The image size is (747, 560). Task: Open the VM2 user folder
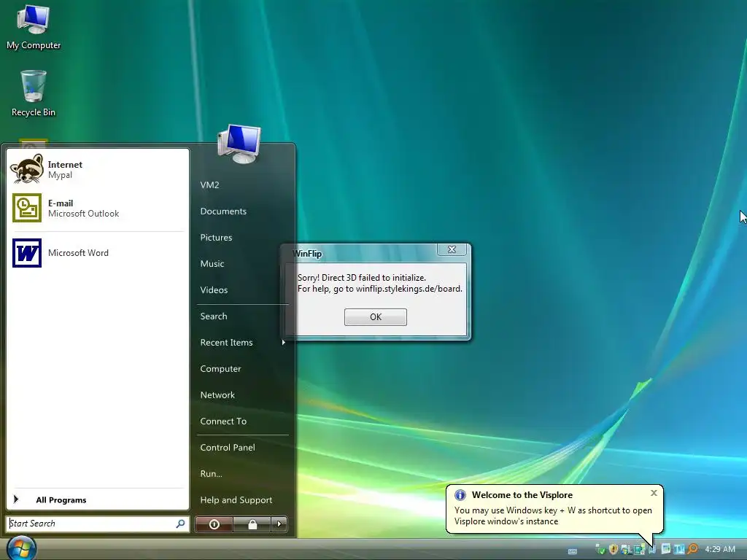pos(209,184)
